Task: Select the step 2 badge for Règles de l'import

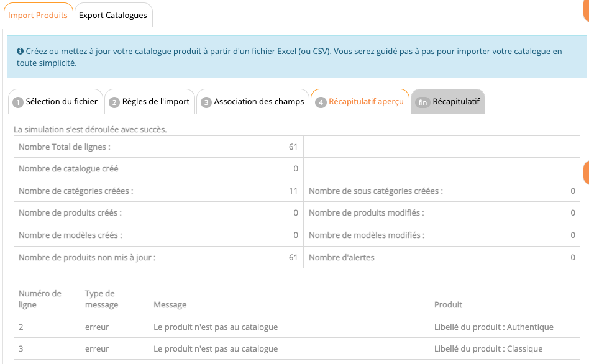Action: click(x=114, y=102)
